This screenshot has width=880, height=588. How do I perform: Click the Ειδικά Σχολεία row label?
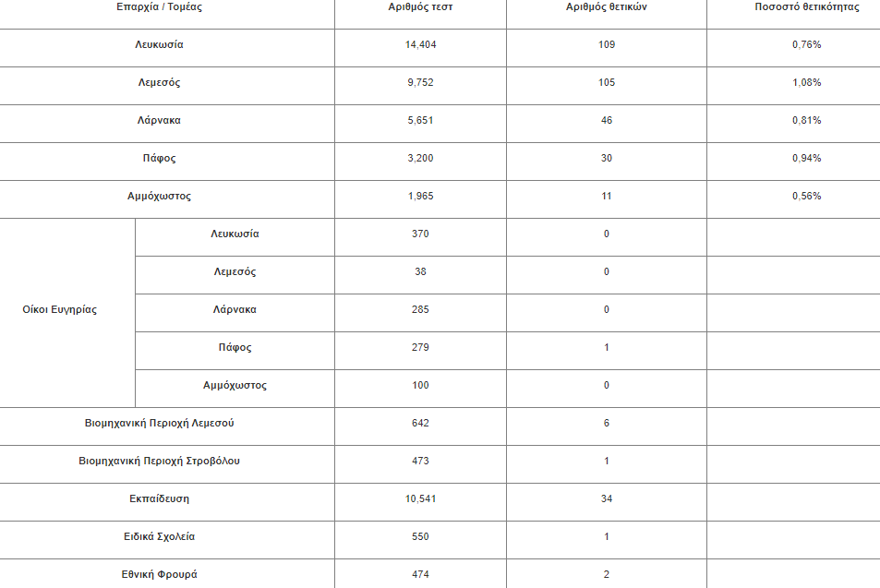click(x=160, y=537)
